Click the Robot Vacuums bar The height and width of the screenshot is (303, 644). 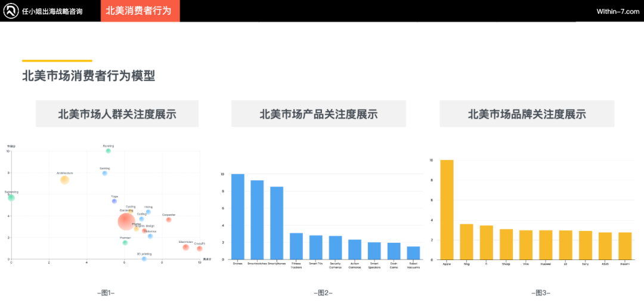pos(413,253)
